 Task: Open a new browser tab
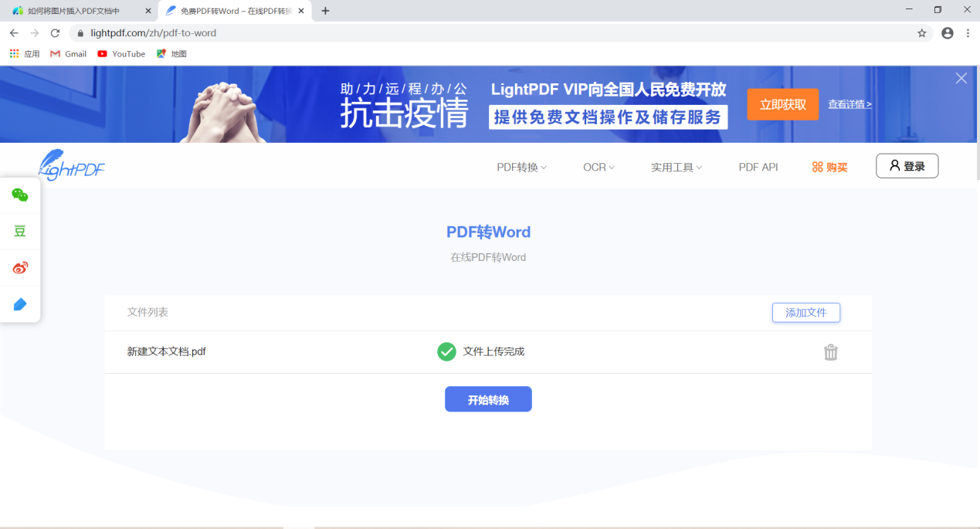[325, 11]
